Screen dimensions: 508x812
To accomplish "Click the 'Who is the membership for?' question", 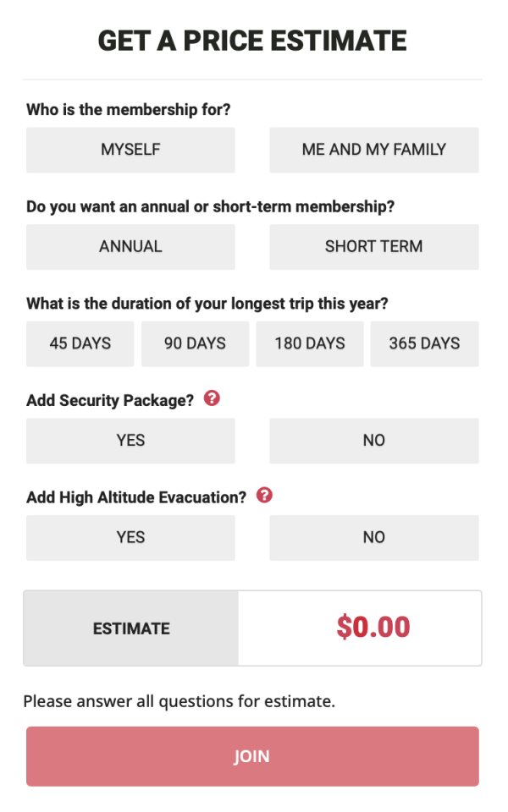I will click(129, 110).
